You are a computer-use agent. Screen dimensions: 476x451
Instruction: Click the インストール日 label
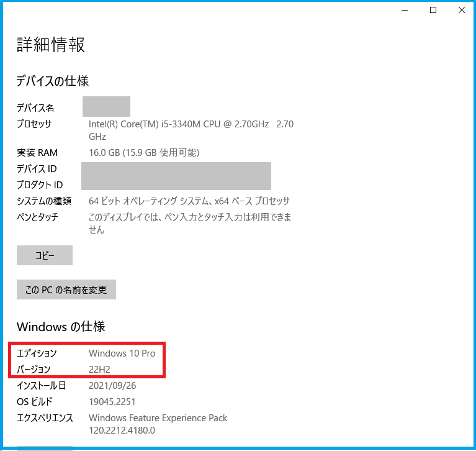tap(42, 385)
